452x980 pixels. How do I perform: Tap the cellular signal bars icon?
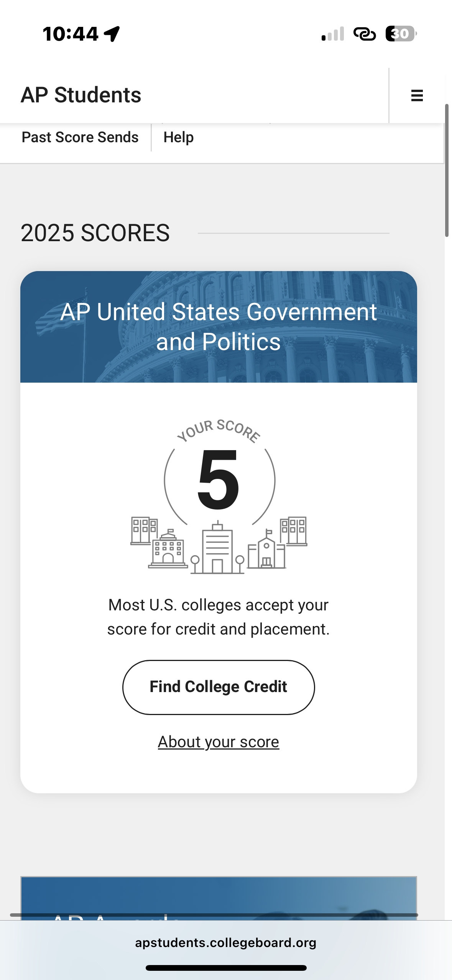333,34
